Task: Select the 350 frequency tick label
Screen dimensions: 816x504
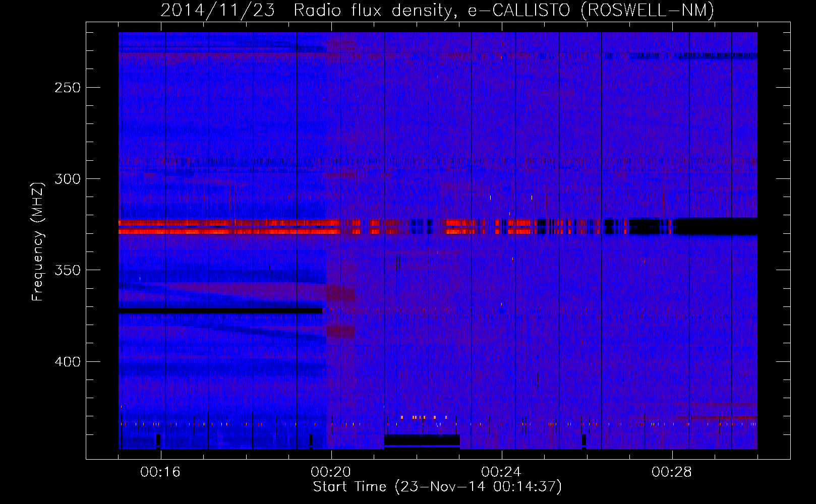Action: point(68,270)
